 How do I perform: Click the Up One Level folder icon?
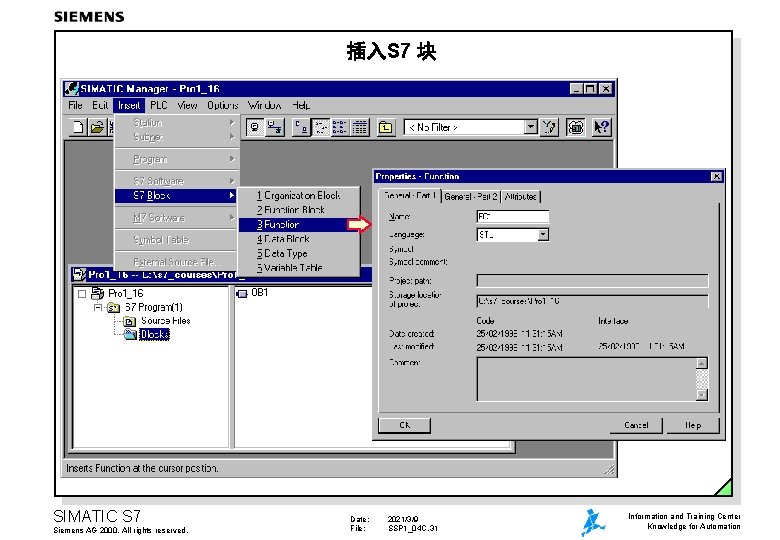pyautogui.click(x=386, y=127)
